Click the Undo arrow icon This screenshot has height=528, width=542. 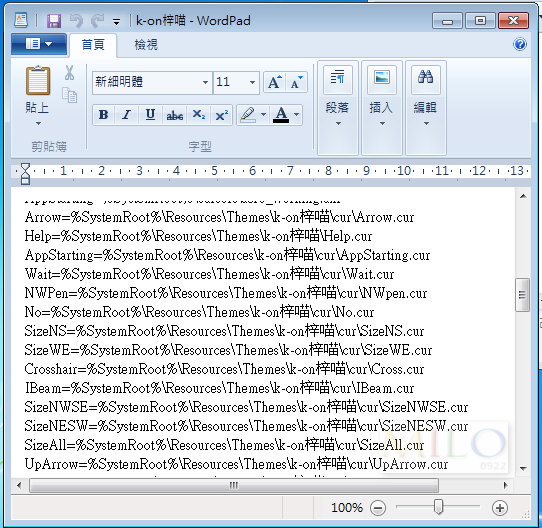coord(76,21)
